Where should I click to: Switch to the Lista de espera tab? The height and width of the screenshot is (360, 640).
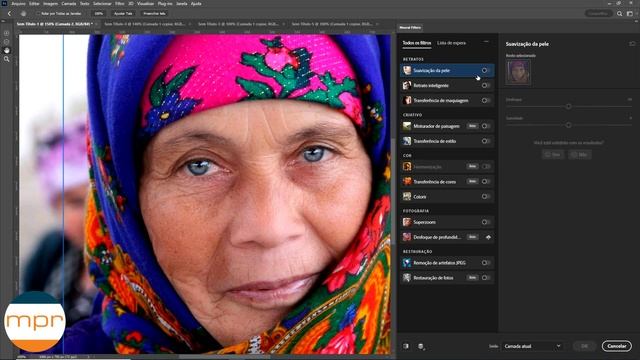pyautogui.click(x=451, y=43)
